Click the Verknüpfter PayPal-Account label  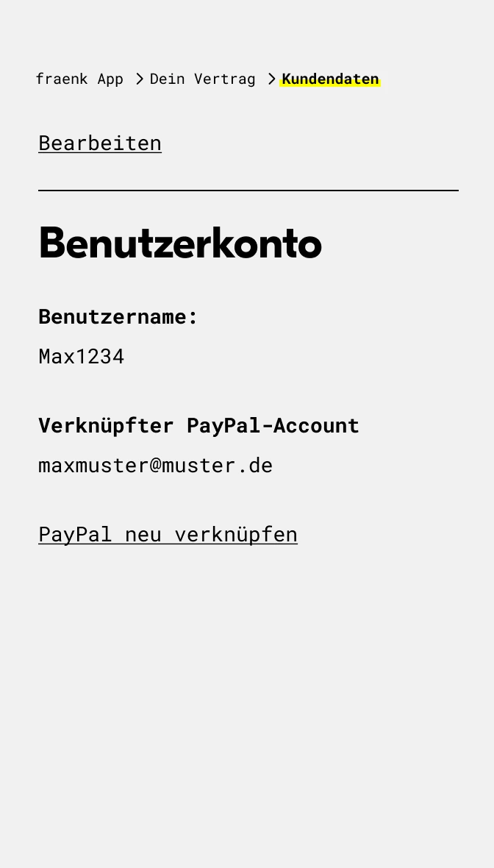click(x=198, y=426)
